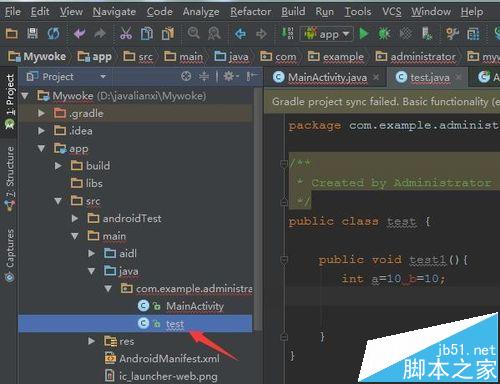This screenshot has width=500, height=384.
Task: Click the Paste toolbar icon
Action: point(168,34)
